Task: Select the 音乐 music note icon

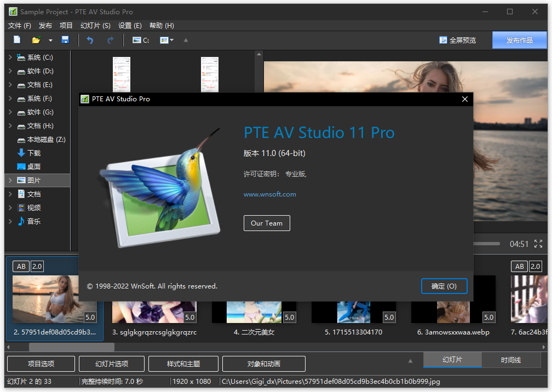Action: click(x=21, y=221)
